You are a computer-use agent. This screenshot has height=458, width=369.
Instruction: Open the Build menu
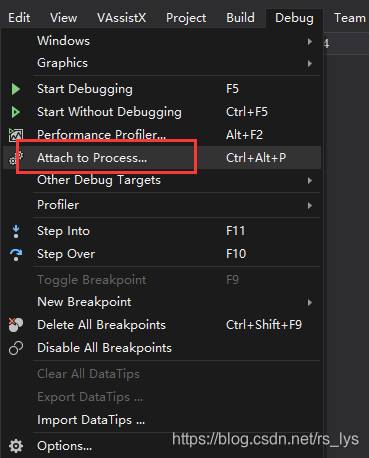[x=240, y=18]
